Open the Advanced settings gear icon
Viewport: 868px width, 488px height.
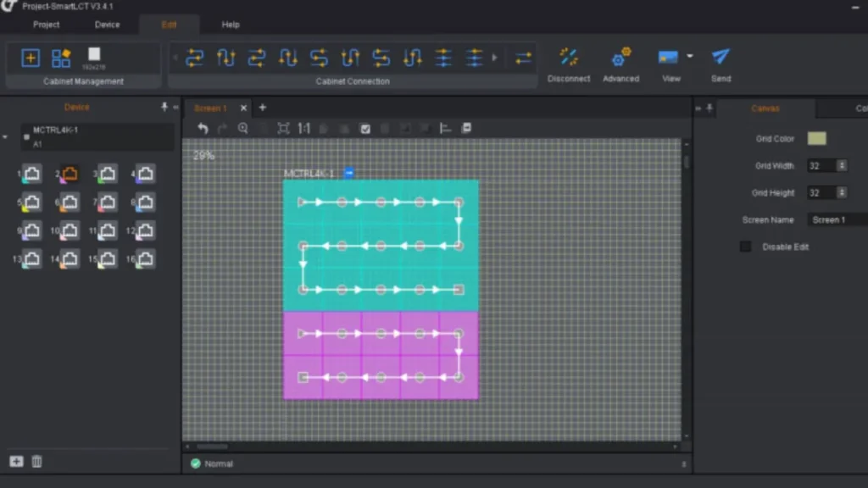tap(620, 58)
